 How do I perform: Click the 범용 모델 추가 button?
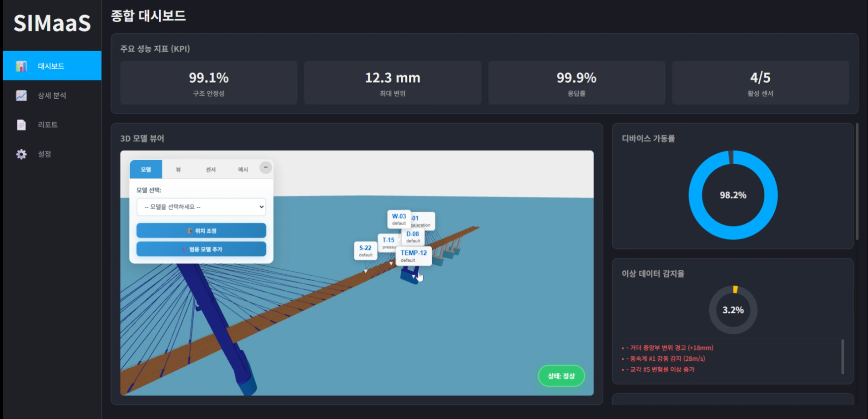(201, 249)
